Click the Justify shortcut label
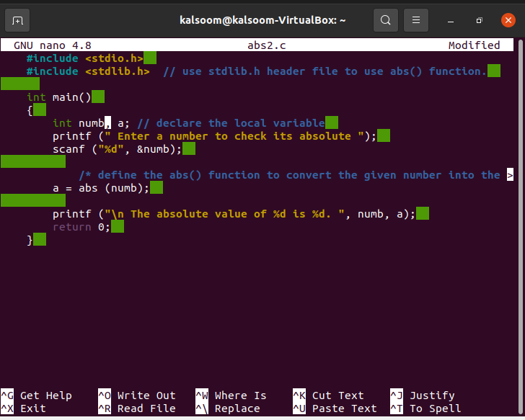 pyautogui.click(x=432, y=396)
